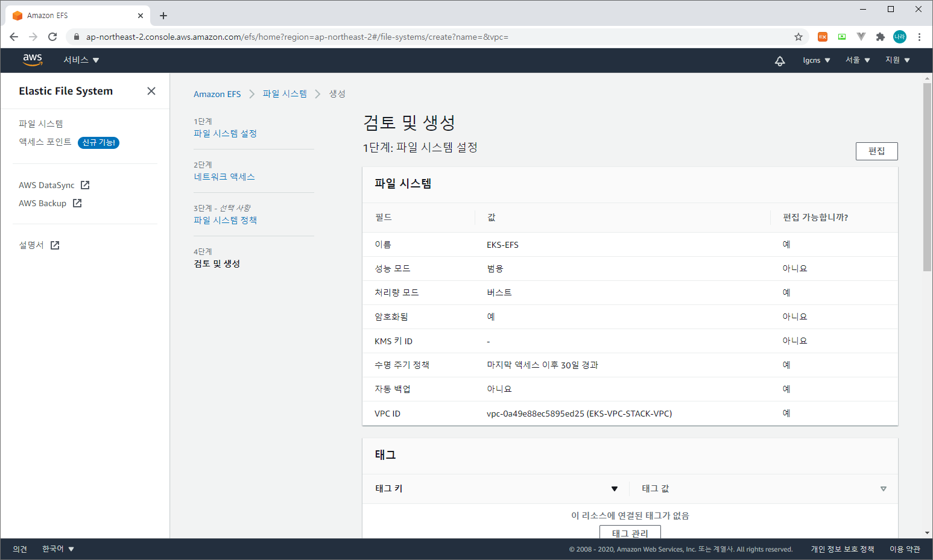
Task: Open 개인 정보 보호 정책 link
Action: 843,549
